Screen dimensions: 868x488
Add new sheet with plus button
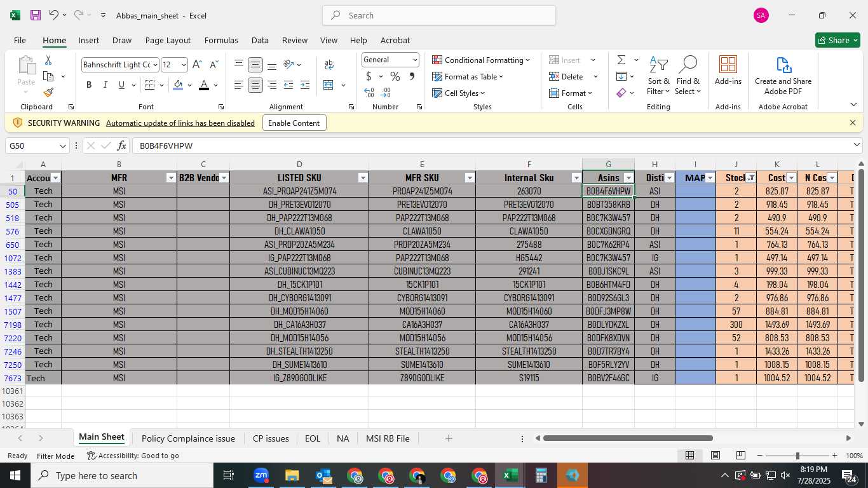coord(449,438)
